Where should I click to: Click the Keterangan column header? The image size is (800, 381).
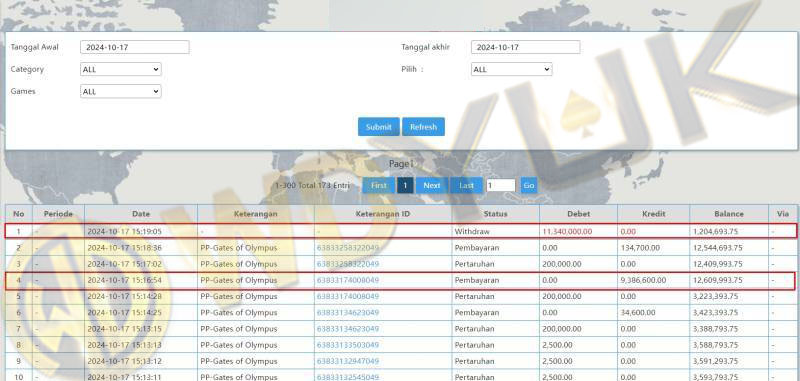pos(256,214)
